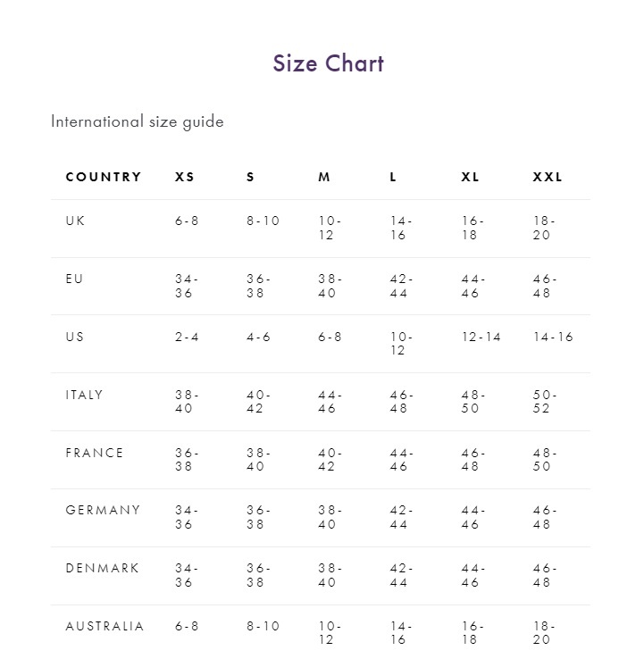The image size is (644, 667).
Task: Click the XXL column header
Action: tap(548, 177)
